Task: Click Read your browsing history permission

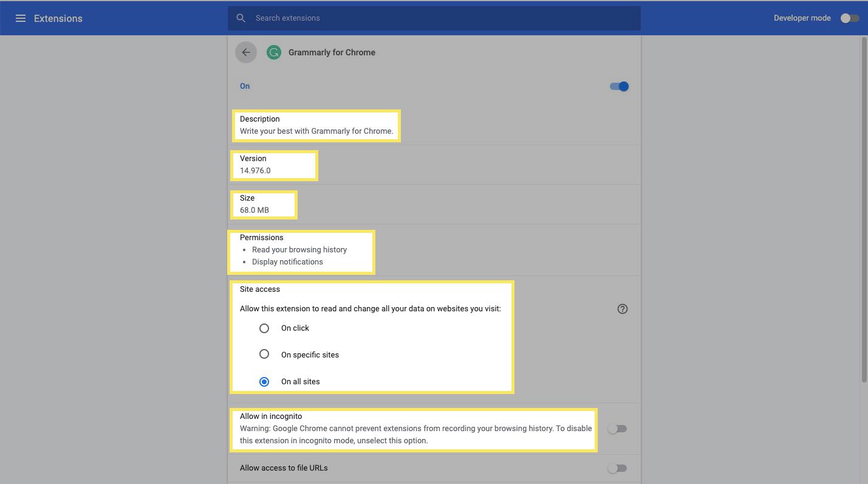Action: point(299,249)
